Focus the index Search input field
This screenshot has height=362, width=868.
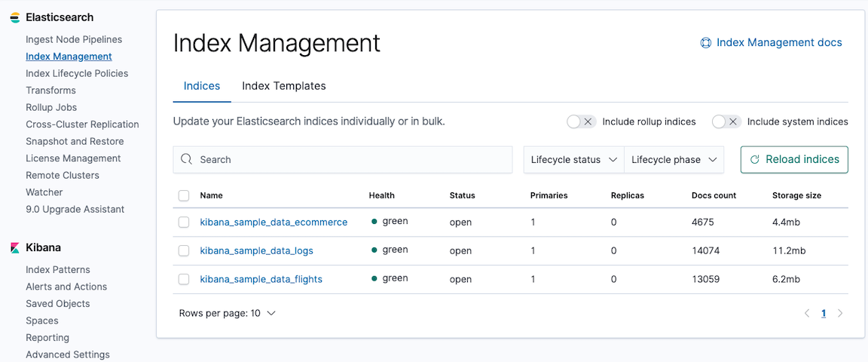[x=350, y=160]
